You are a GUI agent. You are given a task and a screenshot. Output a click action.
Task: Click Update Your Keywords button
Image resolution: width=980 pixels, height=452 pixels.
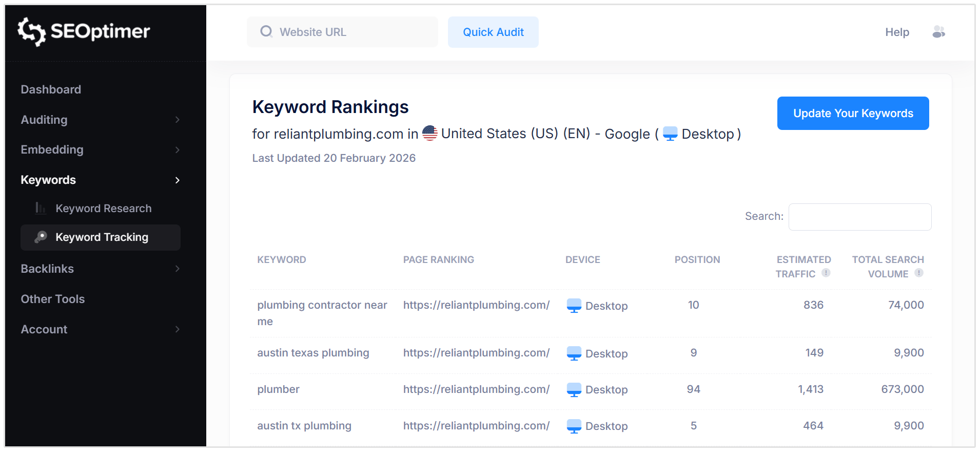[853, 113]
